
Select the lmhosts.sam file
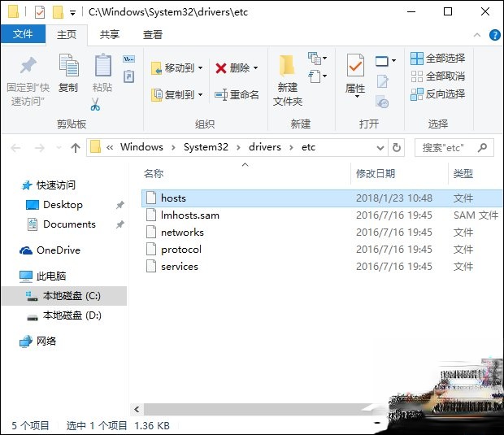(x=322, y=215)
